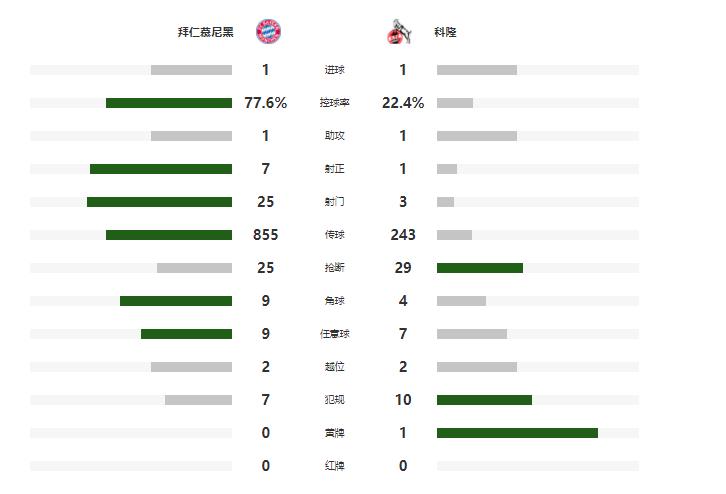Click Köln's green 抢断 bar
This screenshot has width=726, height=494.
[x=480, y=268]
